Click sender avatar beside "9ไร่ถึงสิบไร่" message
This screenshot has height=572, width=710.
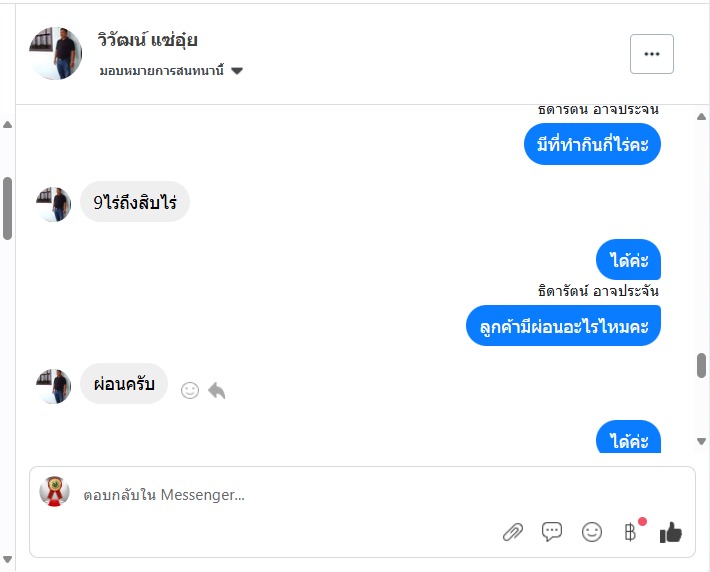54,203
